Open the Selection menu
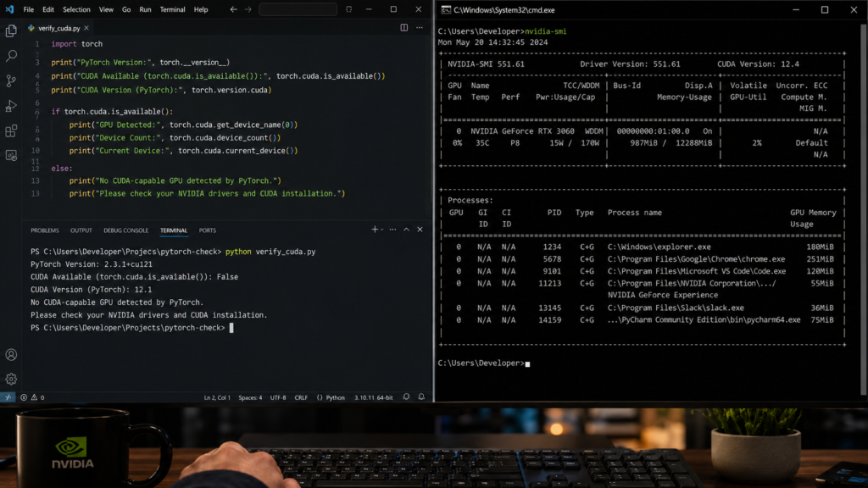Screen dimensions: 868x488 (x=76, y=9)
